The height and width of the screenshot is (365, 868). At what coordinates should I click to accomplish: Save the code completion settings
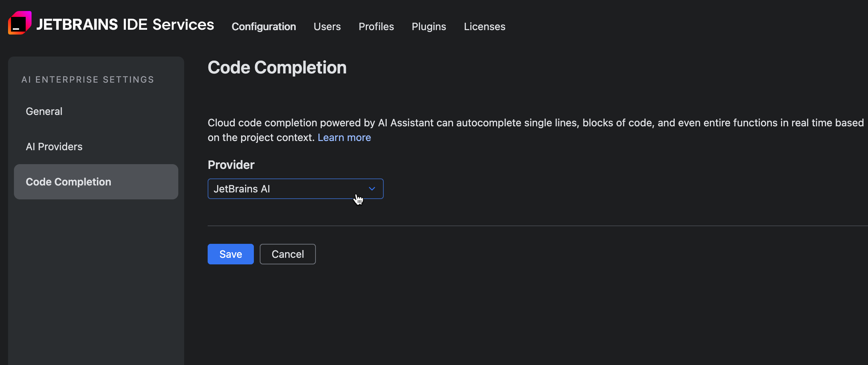coord(230,254)
